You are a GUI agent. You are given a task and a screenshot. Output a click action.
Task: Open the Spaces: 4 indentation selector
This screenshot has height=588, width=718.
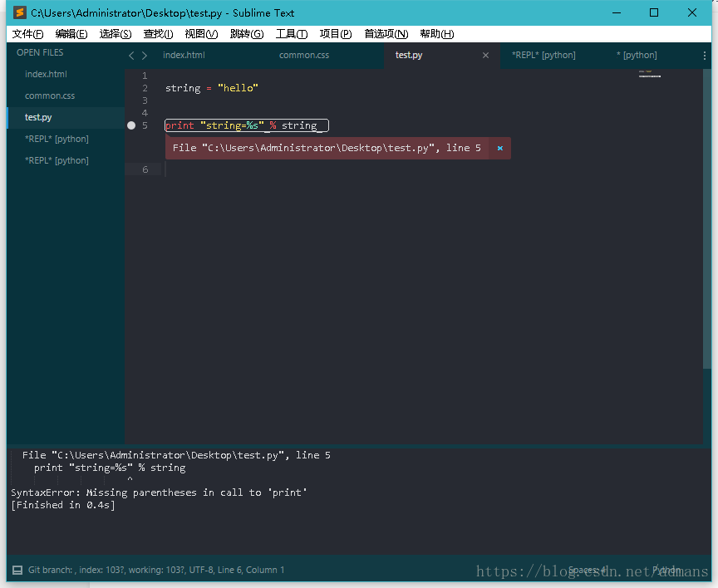[588, 570]
